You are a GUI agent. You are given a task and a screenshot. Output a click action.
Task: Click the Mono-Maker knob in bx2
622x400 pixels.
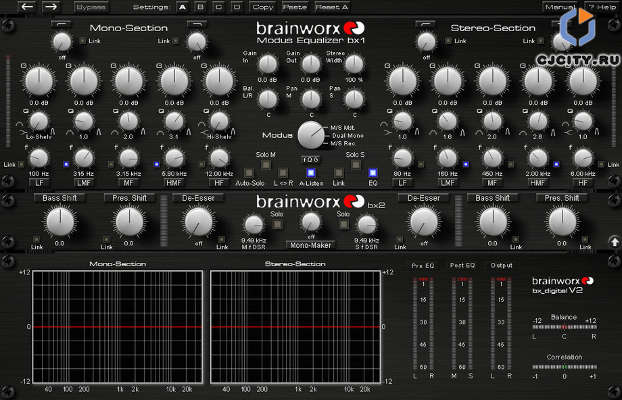pyautogui.click(x=311, y=222)
